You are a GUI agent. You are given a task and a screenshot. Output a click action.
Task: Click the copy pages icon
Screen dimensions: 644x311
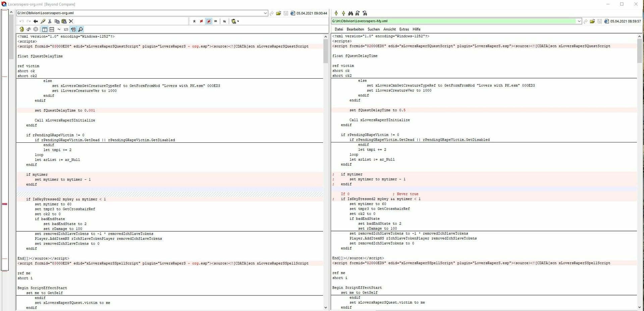tap(57, 21)
